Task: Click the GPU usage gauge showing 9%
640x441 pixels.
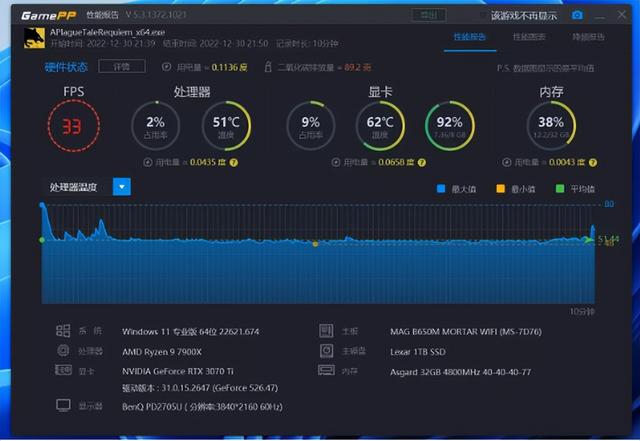Action: click(x=311, y=126)
